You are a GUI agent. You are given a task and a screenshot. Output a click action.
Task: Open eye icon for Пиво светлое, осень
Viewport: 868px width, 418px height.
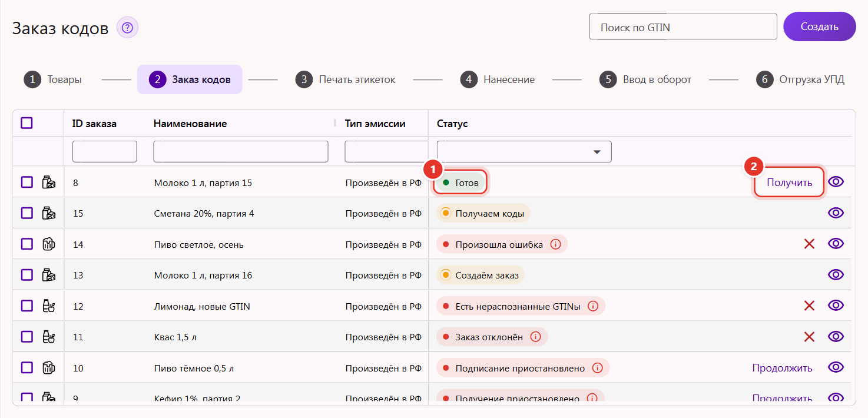point(836,244)
